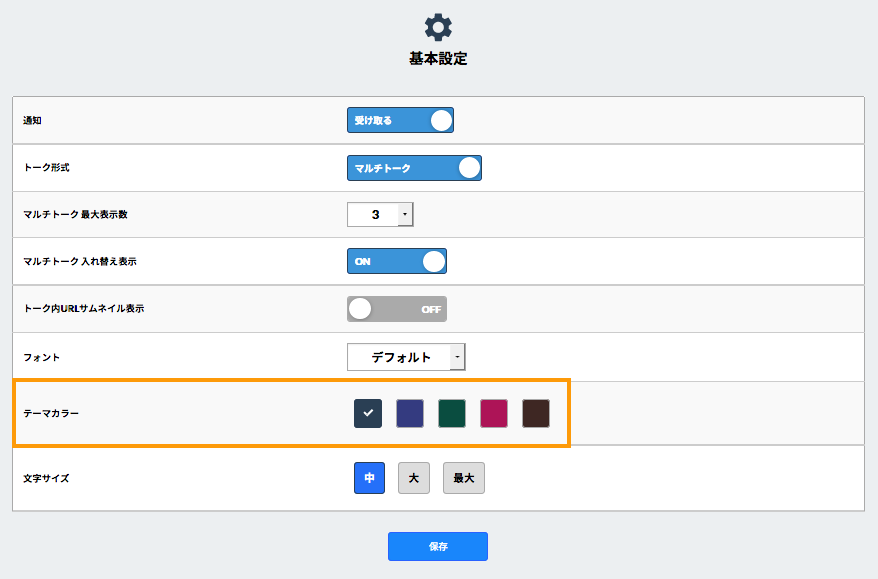Set 文字サイズ to 最大
Screen dimensions: 878x579
[463, 478]
